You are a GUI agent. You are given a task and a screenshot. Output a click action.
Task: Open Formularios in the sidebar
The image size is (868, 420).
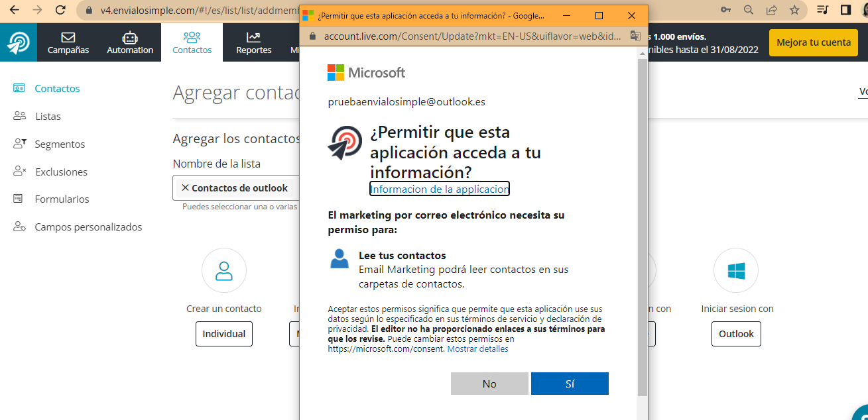[62, 199]
